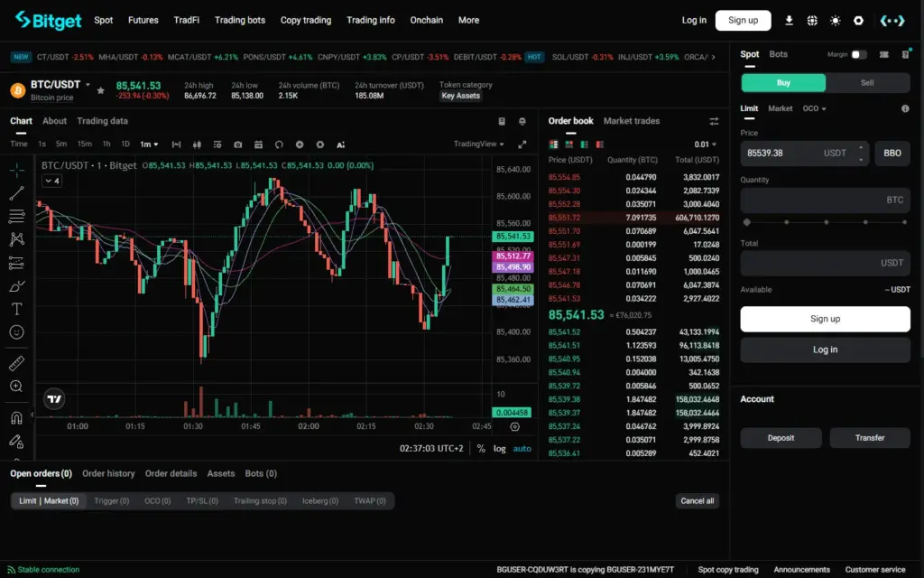Open the Fibonacci retracement tool
Image resolution: width=924 pixels, height=578 pixels.
click(x=16, y=217)
